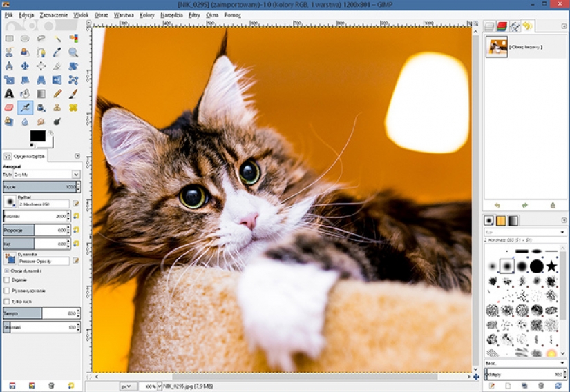Select the Eraser tool
The width and height of the screenshot is (570, 392).
(9, 107)
